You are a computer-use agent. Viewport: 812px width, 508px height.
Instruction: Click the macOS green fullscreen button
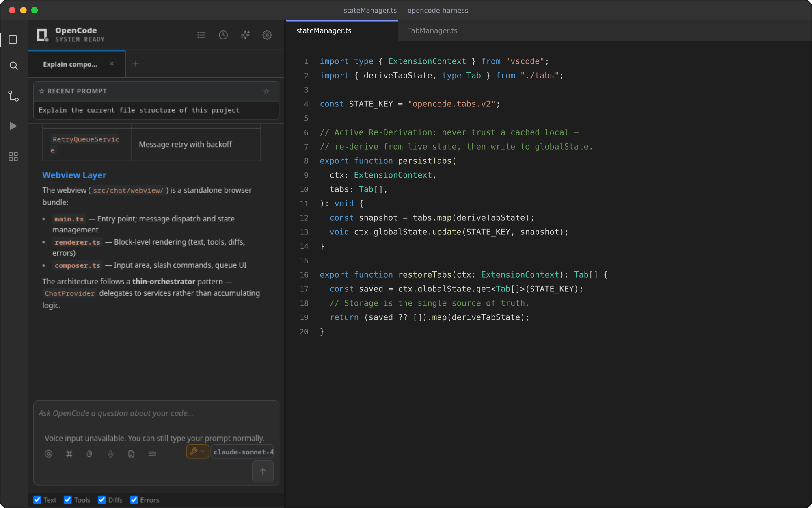(x=35, y=10)
